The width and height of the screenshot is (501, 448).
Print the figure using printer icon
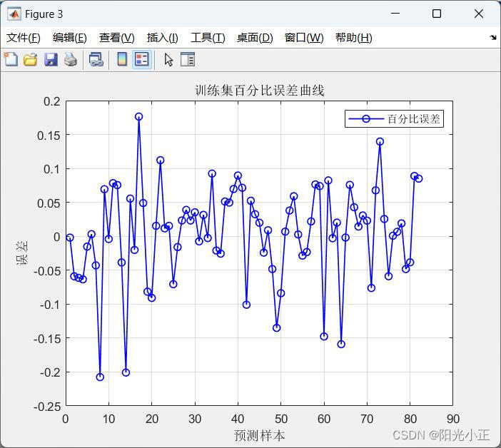click(71, 59)
